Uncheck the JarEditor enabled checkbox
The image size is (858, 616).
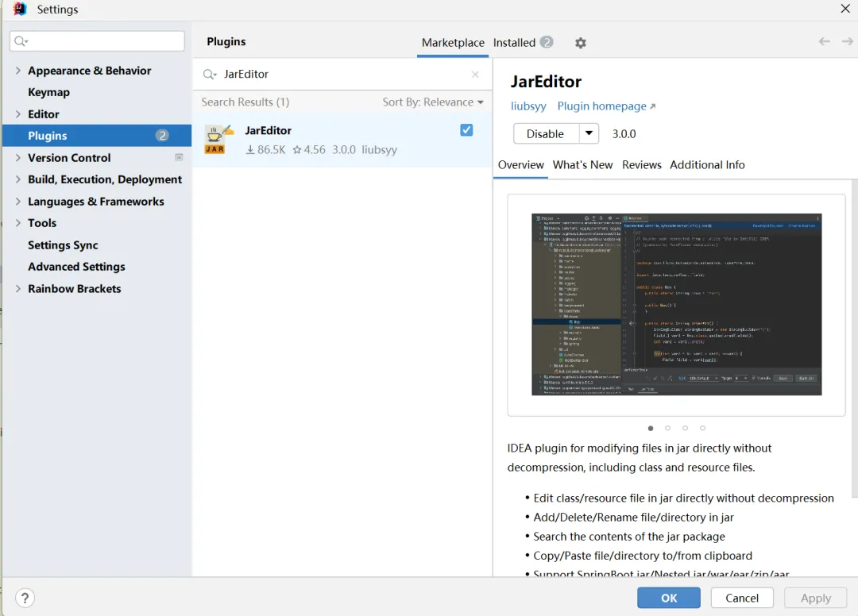[x=466, y=130]
